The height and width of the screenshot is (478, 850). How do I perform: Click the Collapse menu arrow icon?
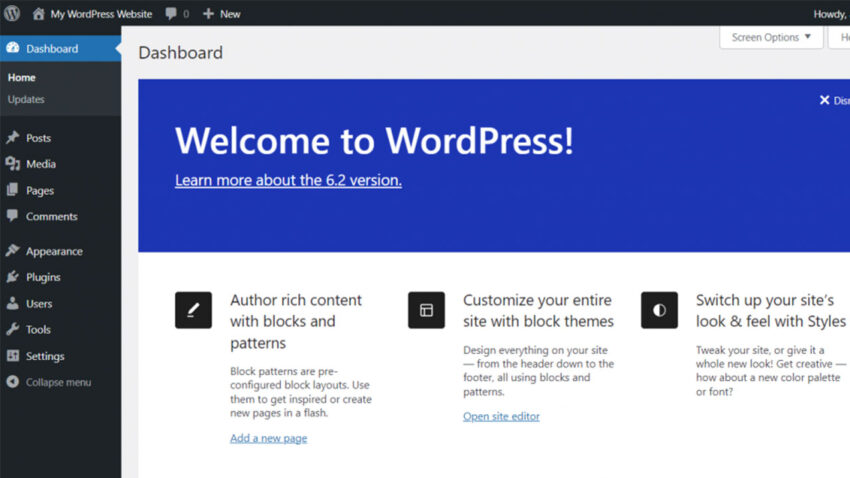[12, 382]
